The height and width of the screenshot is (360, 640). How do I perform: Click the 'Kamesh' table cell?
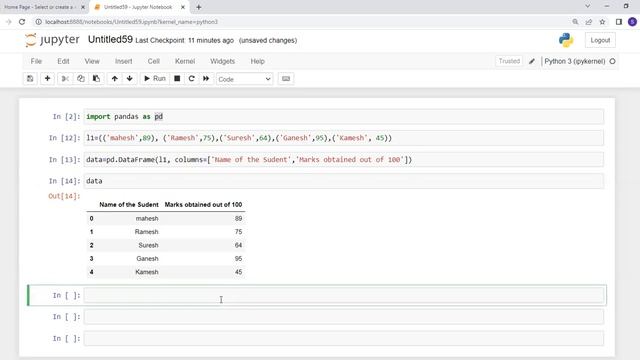(x=147, y=272)
